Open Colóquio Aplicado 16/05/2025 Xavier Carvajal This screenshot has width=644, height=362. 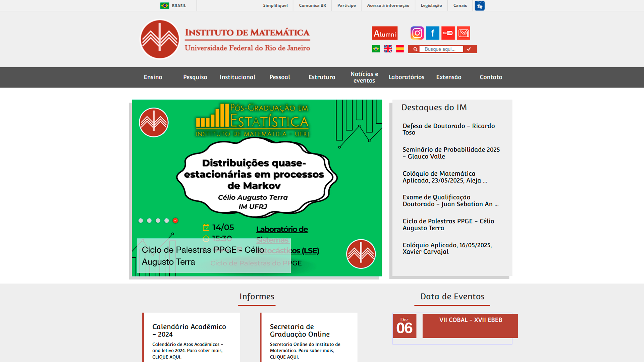point(447,248)
